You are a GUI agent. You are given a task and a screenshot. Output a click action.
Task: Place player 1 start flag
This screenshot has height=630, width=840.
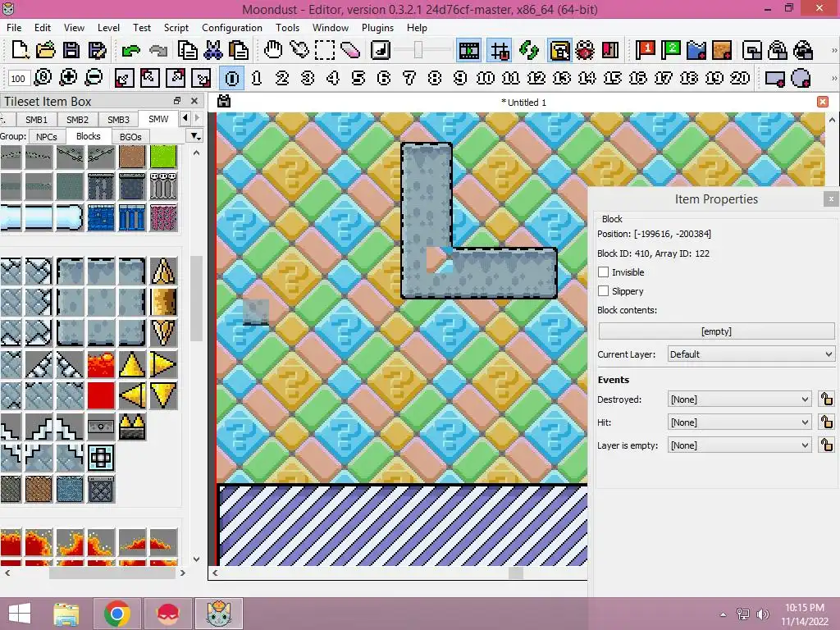click(x=645, y=50)
